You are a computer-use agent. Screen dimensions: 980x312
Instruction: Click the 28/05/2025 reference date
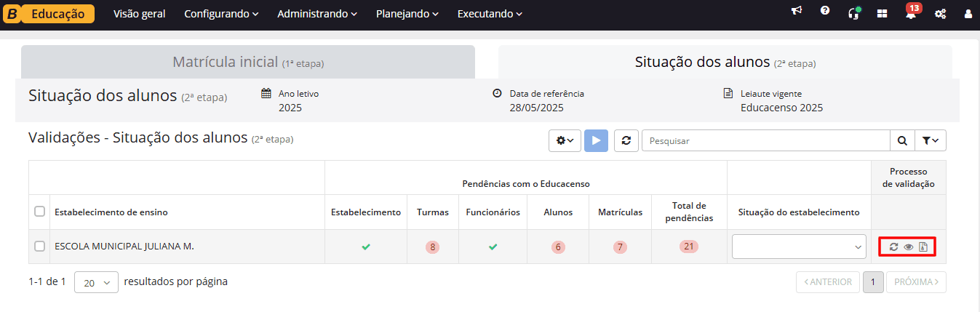tap(536, 108)
